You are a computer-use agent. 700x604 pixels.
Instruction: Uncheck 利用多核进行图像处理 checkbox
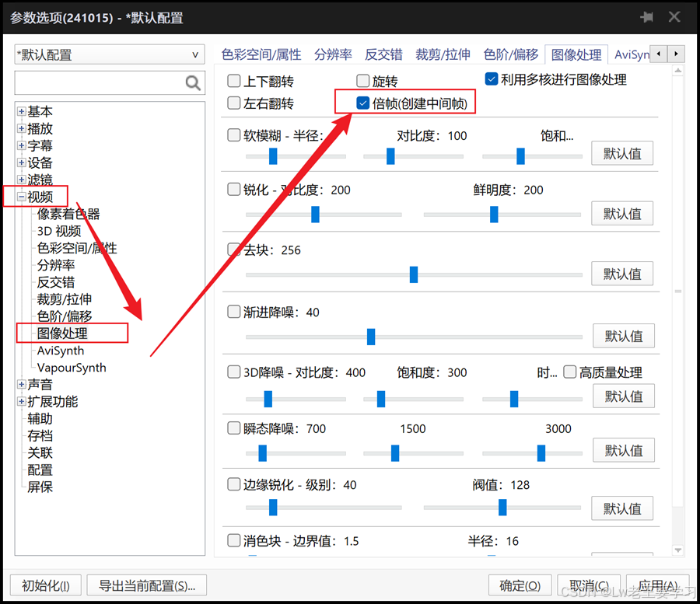click(x=492, y=79)
